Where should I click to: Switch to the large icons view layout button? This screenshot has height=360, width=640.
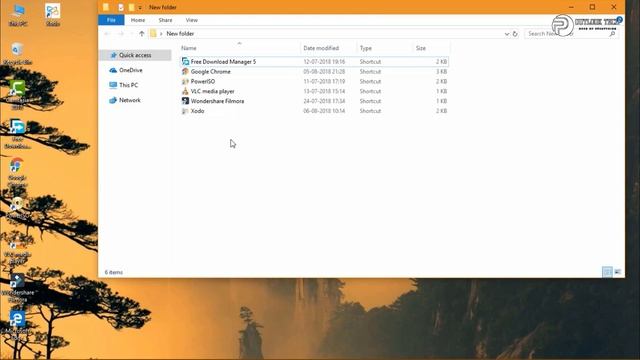(x=618, y=272)
